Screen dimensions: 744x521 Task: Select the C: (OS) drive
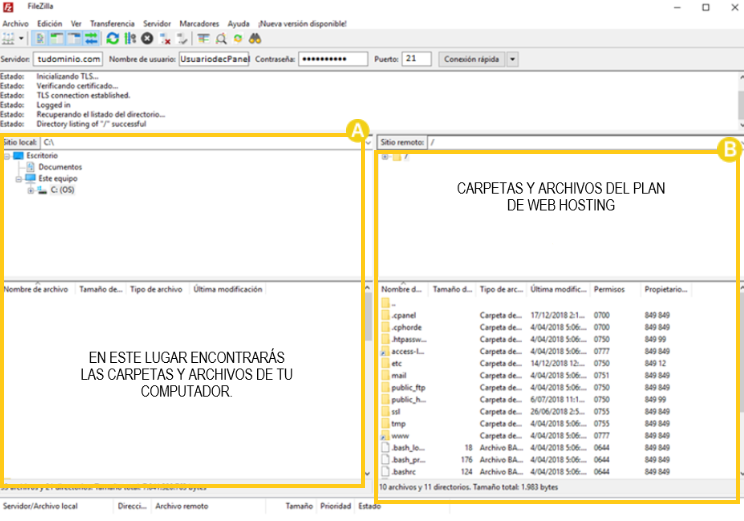tap(62, 190)
